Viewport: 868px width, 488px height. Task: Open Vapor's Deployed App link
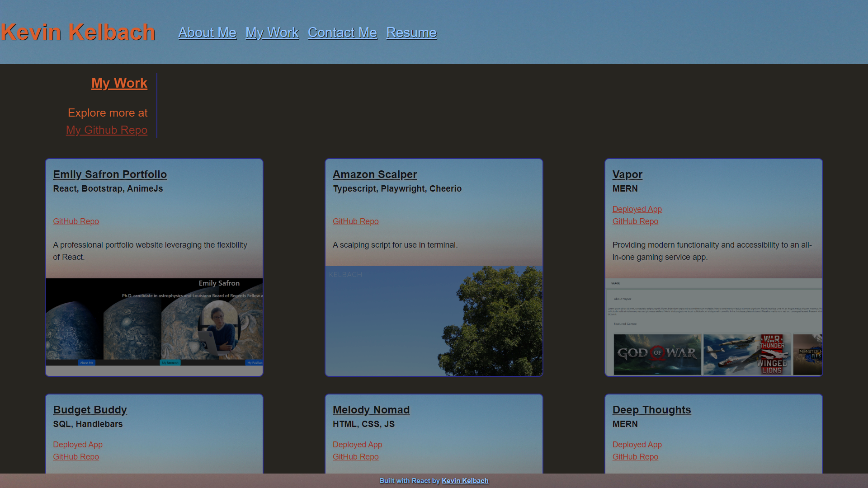pyautogui.click(x=637, y=209)
